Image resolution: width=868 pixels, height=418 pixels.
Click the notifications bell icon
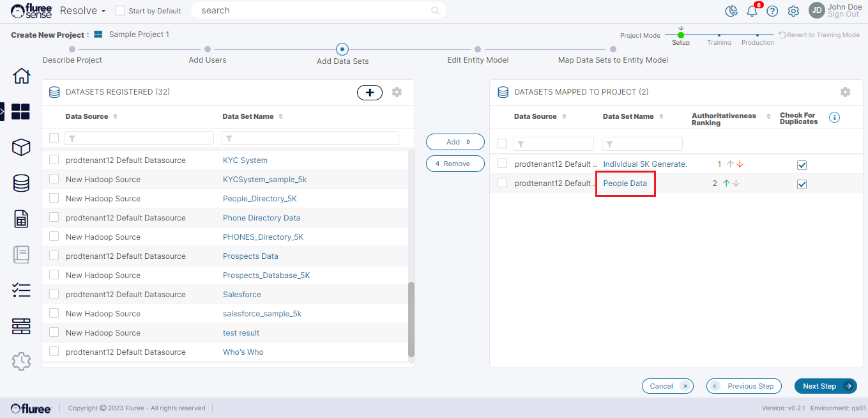[x=752, y=11]
